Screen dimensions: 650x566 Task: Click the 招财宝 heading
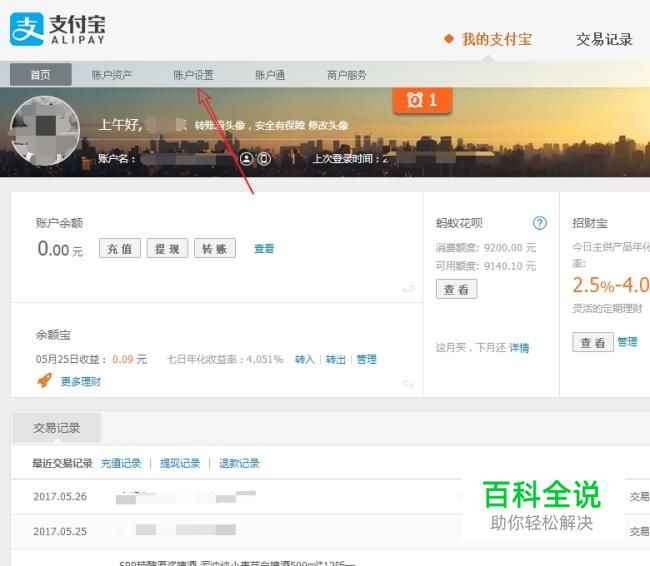click(590, 223)
